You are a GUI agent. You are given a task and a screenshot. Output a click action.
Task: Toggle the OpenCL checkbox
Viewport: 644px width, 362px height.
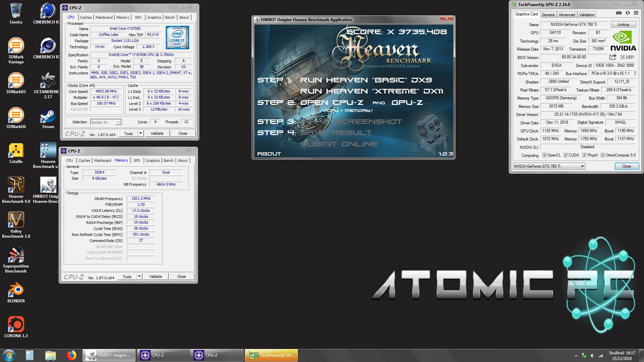click(x=544, y=155)
